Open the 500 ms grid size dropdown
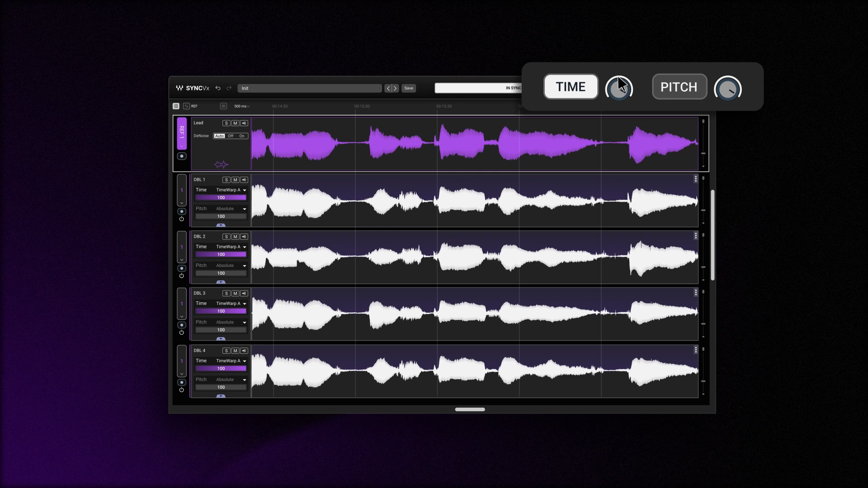 (x=242, y=106)
